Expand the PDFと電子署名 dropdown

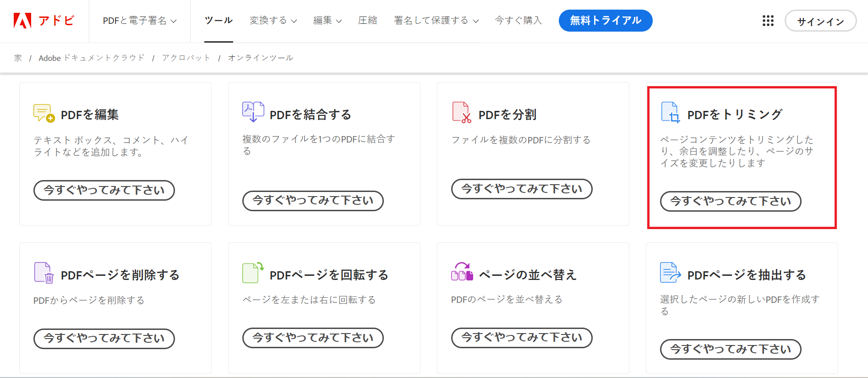140,21
